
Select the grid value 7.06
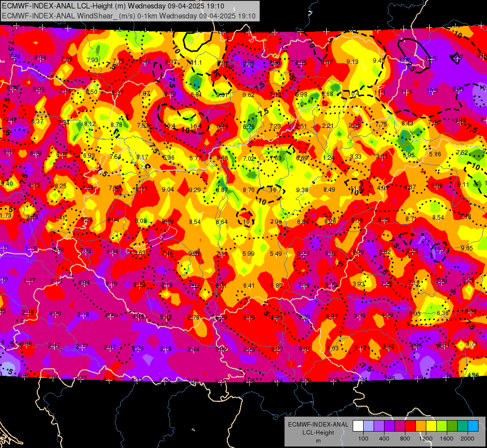click(334, 380)
